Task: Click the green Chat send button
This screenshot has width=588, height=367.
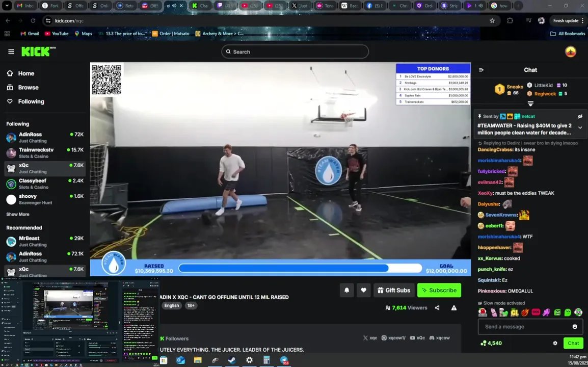Action: click(573, 343)
